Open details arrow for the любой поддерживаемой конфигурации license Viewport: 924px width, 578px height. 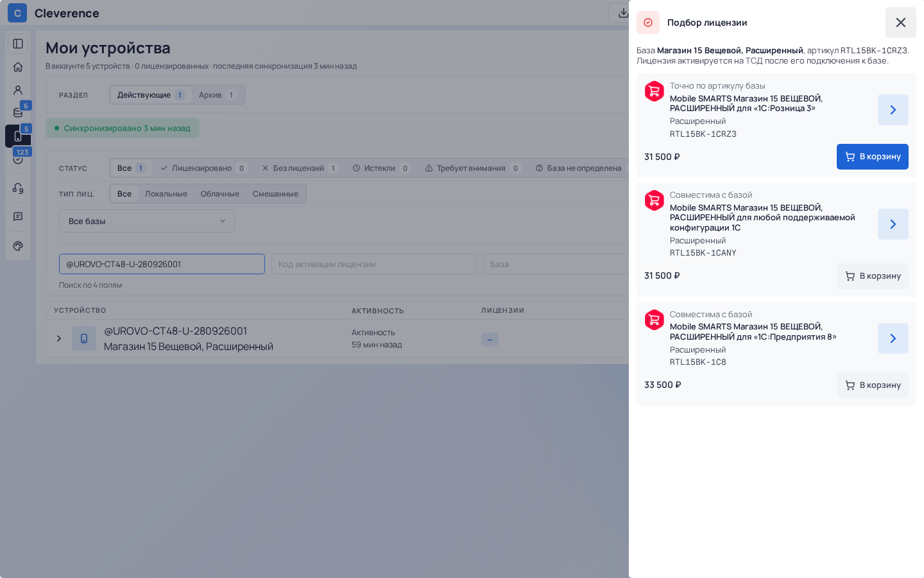point(893,224)
